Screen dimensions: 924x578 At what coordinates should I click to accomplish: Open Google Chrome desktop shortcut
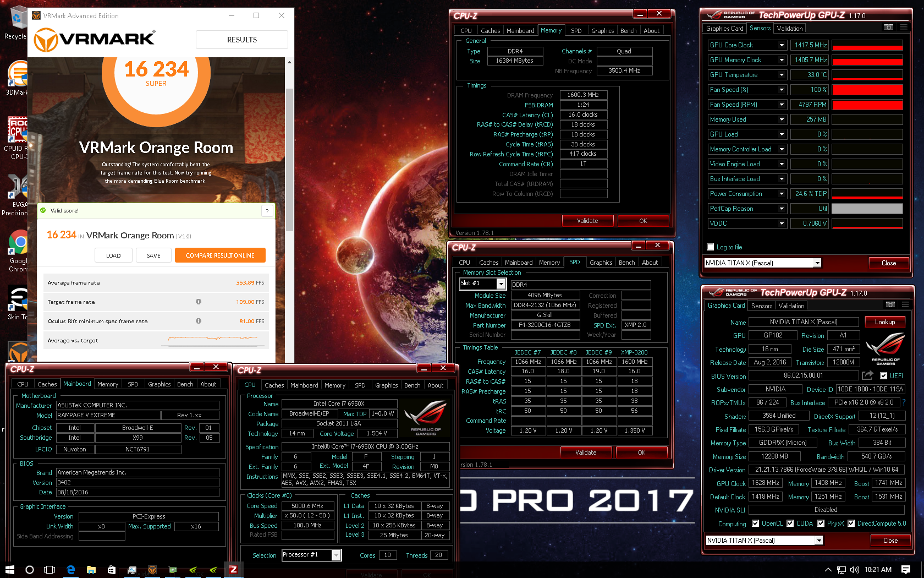18,250
